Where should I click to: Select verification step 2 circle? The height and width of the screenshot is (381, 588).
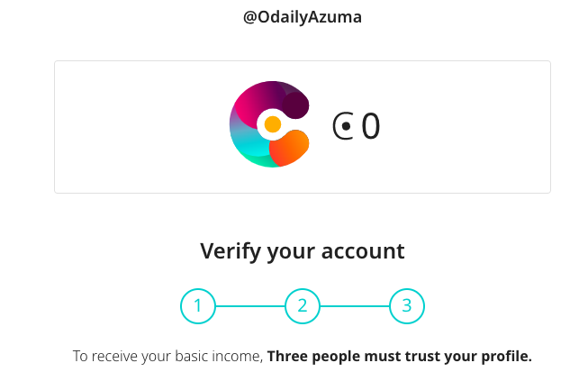[x=303, y=306]
